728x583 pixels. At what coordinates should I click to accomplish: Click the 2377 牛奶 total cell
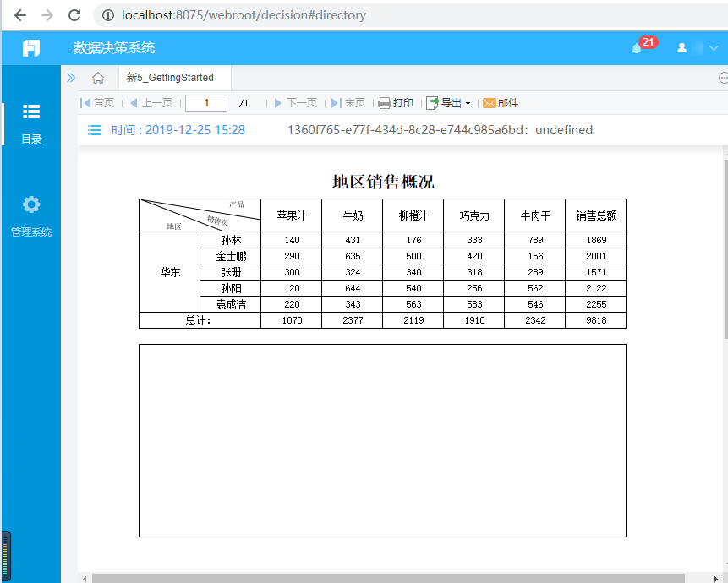[x=353, y=320]
